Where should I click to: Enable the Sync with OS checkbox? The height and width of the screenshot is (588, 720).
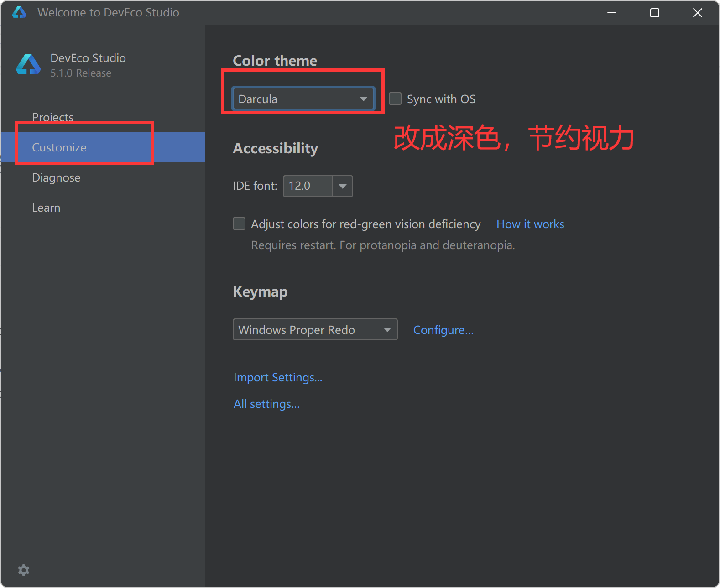pyautogui.click(x=395, y=99)
